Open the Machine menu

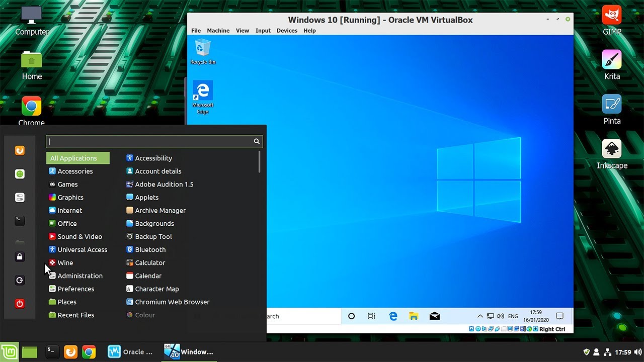218,30
